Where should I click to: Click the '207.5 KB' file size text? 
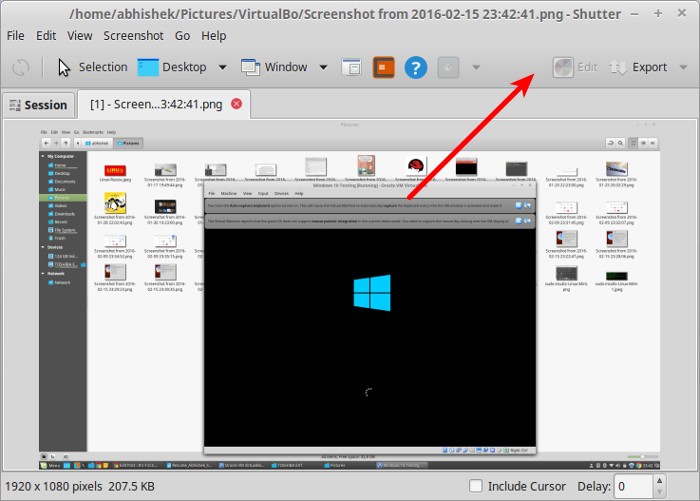point(131,486)
